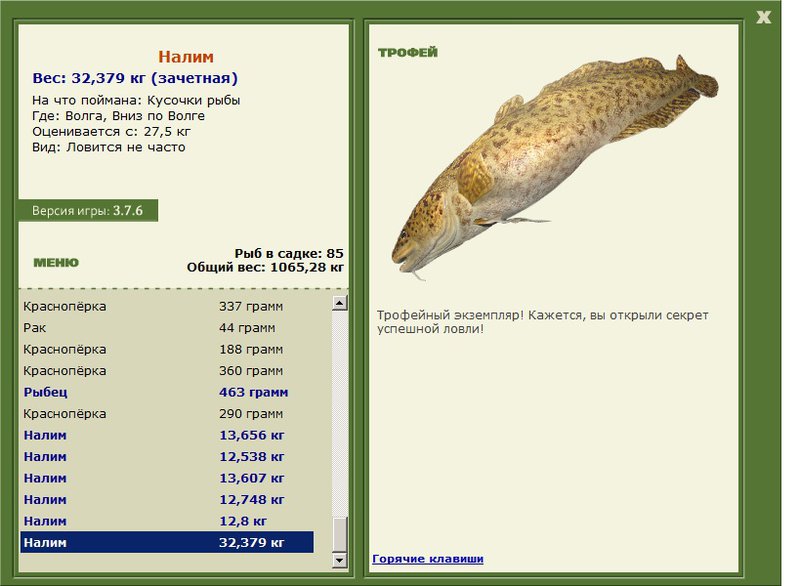Select the Налим 12,538 кг row

(x=167, y=456)
